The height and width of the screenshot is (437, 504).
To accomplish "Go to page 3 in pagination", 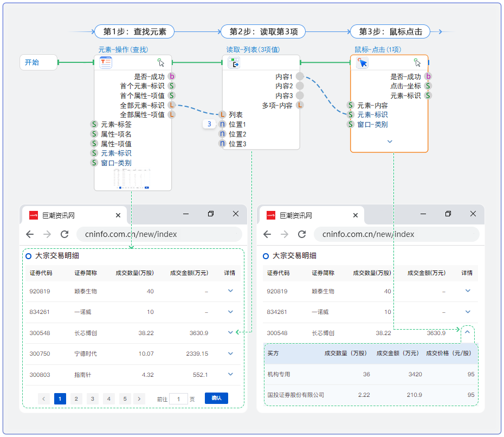I will 93,399.
